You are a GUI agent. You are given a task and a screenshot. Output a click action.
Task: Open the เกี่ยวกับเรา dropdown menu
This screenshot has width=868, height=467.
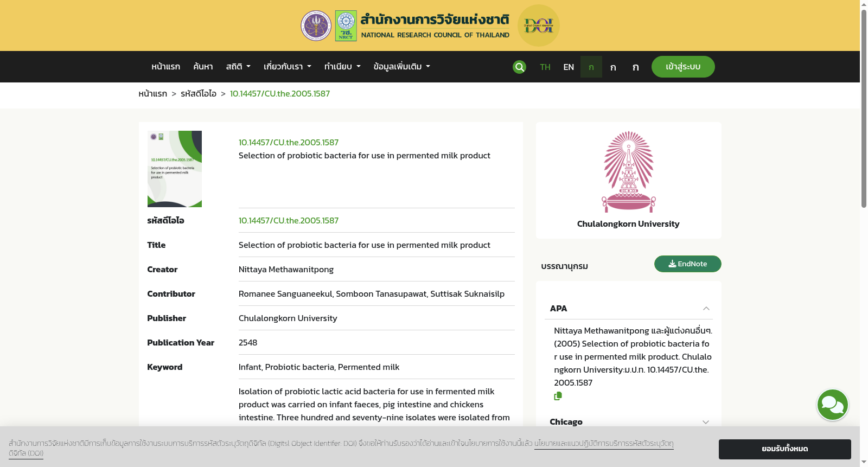(288, 67)
